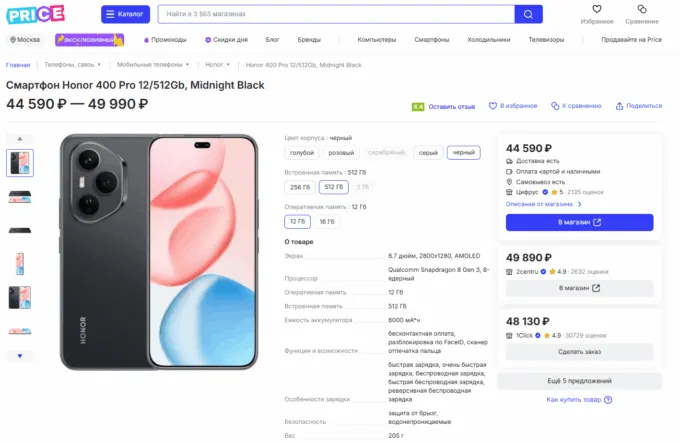Select the голубой body color option
The image size is (680, 444).
302,153
